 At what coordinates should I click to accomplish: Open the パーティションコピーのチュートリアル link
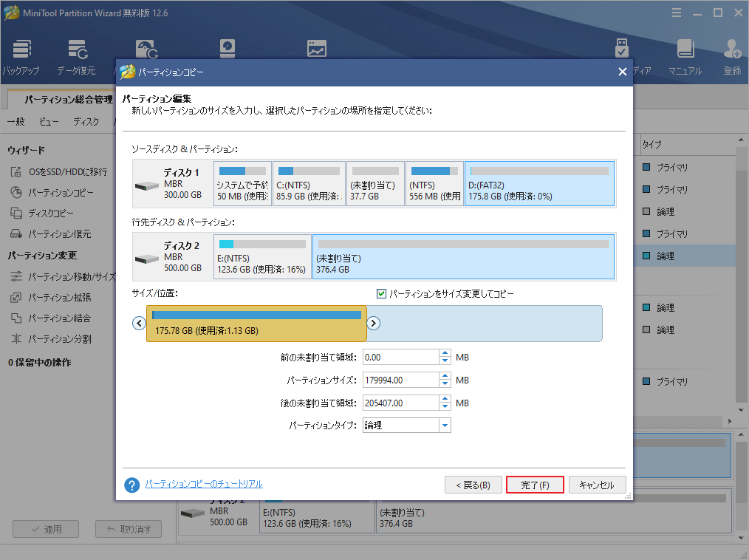[203, 485]
